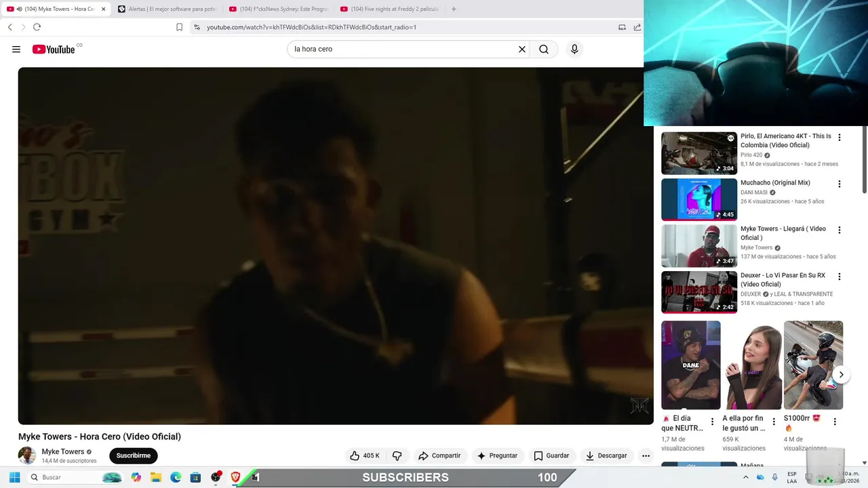Open options menu for Pirlo 'This Is Colombia'
The image size is (868, 488).
pos(840,138)
